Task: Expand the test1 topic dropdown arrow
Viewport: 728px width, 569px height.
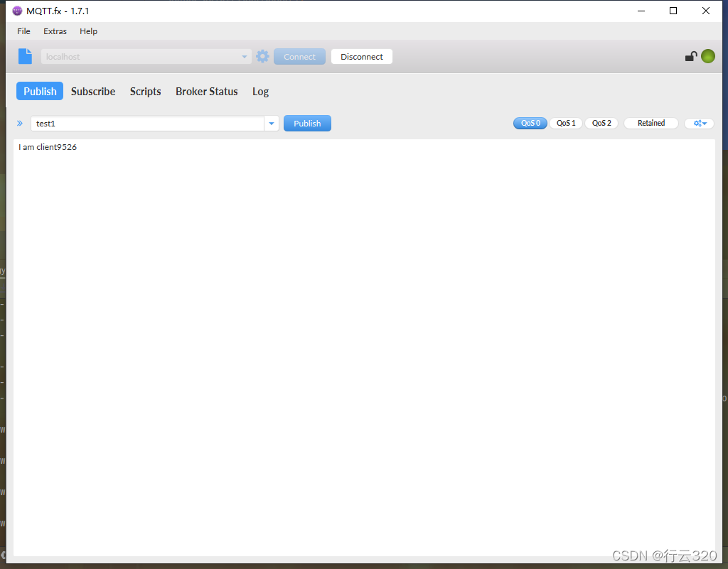Action: click(x=271, y=124)
